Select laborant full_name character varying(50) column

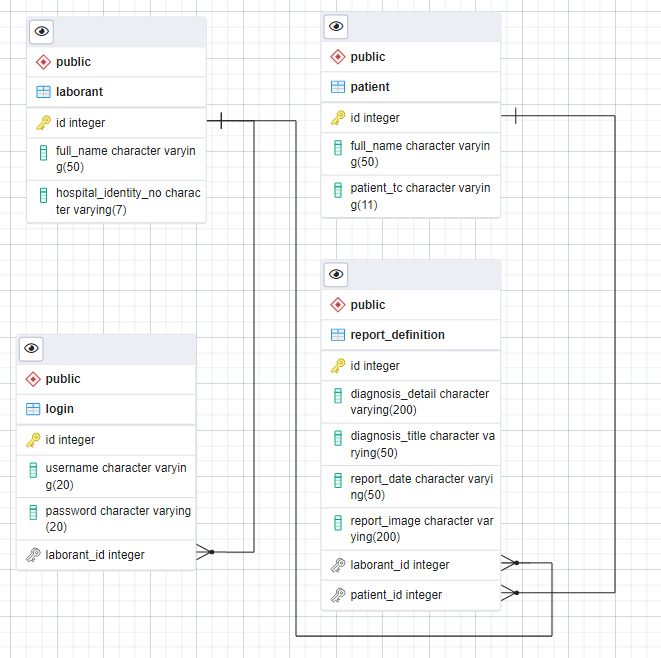pyautogui.click(x=116, y=159)
